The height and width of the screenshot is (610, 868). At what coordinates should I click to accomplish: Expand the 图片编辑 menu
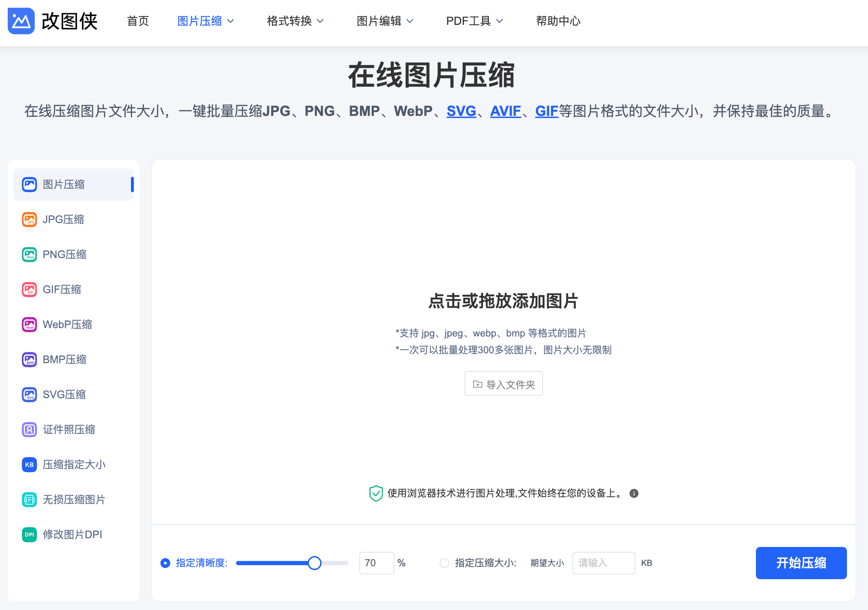(x=385, y=21)
